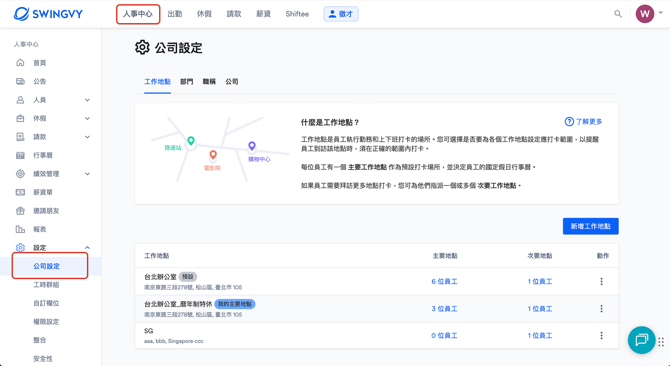Open dropdown arrow next to avatar
This screenshot has height=366, width=670.
point(661,13)
